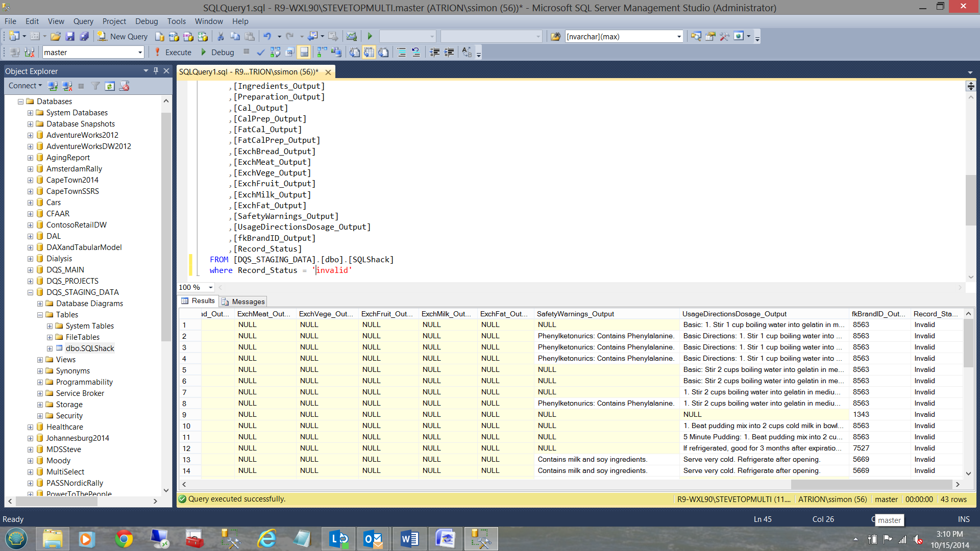Click the Undo arrow icon
Screen dimensions: 980x551
pos(267,36)
